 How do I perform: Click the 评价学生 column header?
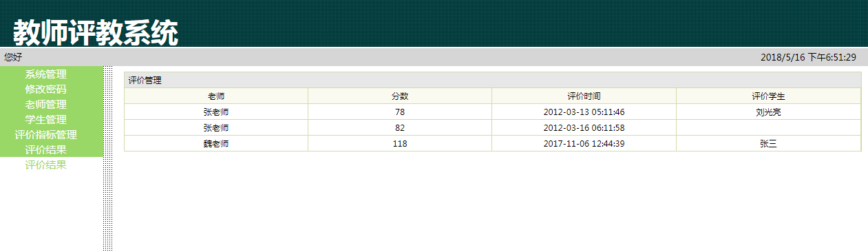pyautogui.click(x=768, y=96)
